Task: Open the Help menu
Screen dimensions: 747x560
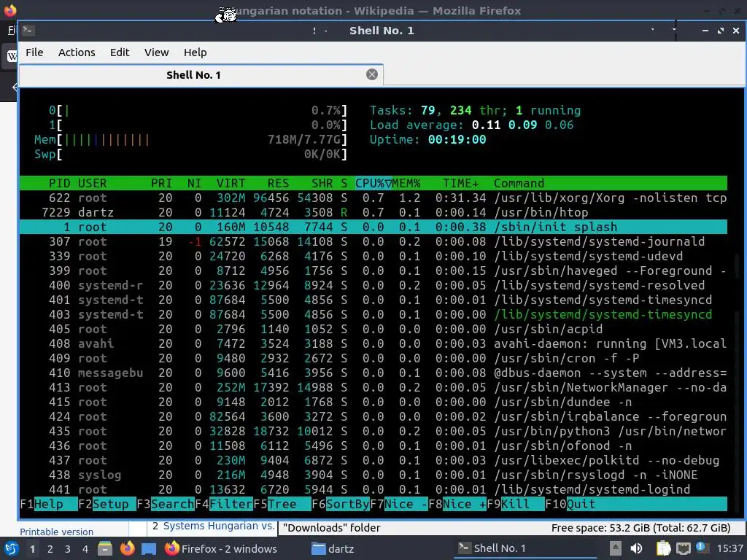Action: (195, 52)
